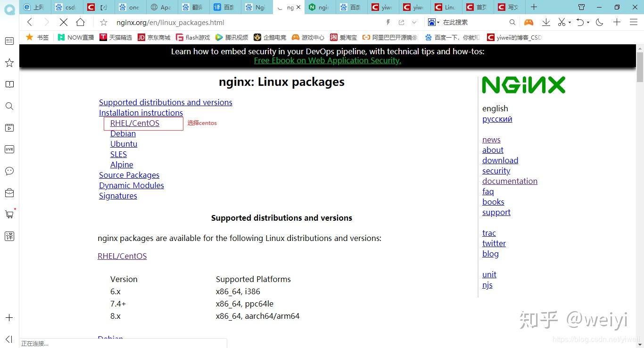Click the undo closed tab icon

580,22
